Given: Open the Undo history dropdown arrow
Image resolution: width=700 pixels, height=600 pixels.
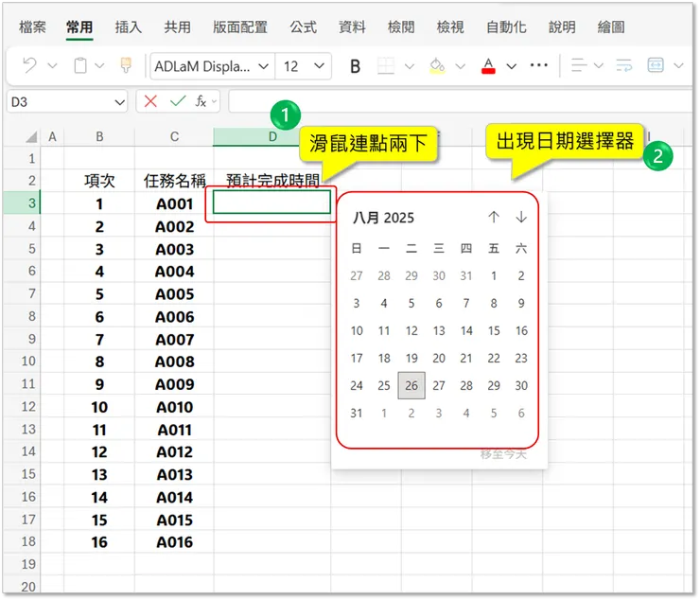Looking at the screenshot, I should pyautogui.click(x=52, y=66).
